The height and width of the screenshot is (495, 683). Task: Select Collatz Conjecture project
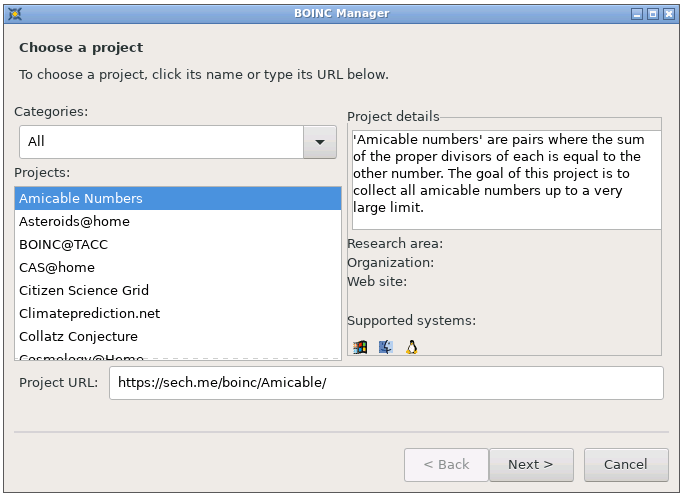click(178, 336)
